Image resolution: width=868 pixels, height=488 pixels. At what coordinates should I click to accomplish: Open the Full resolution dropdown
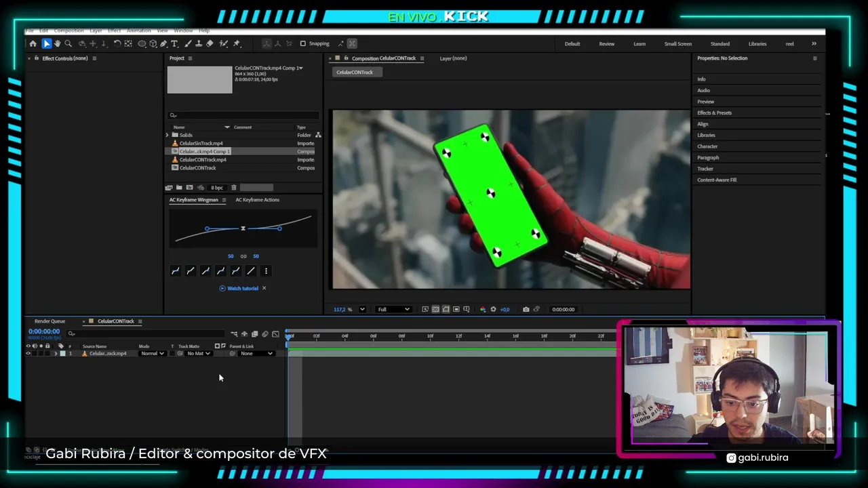click(x=393, y=310)
